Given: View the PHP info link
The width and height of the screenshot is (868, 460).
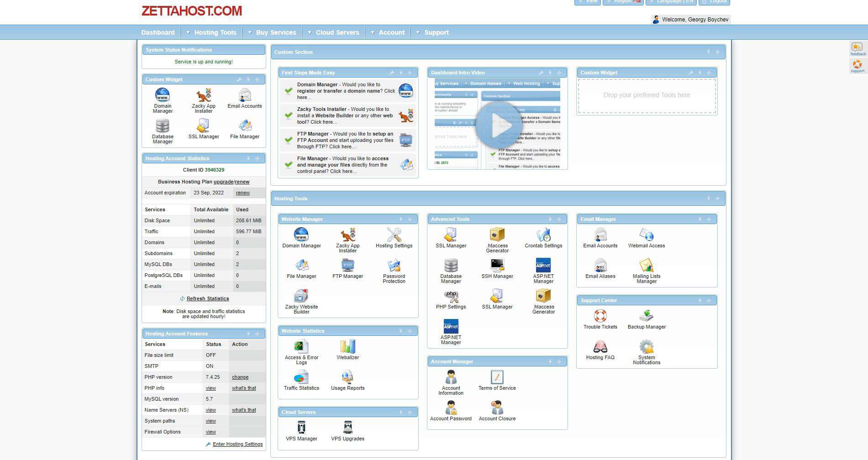Looking at the screenshot, I should [211, 388].
